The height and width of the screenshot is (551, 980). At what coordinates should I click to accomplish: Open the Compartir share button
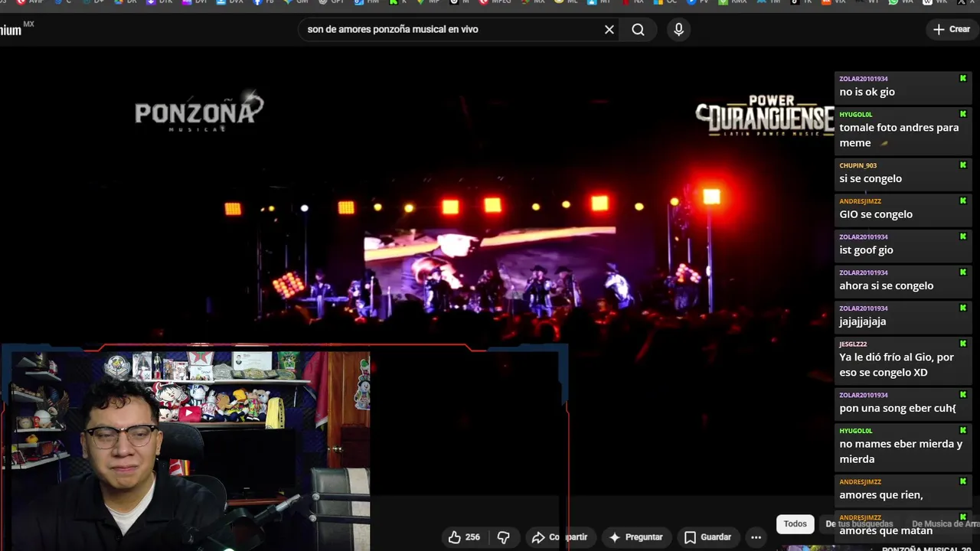point(560,537)
